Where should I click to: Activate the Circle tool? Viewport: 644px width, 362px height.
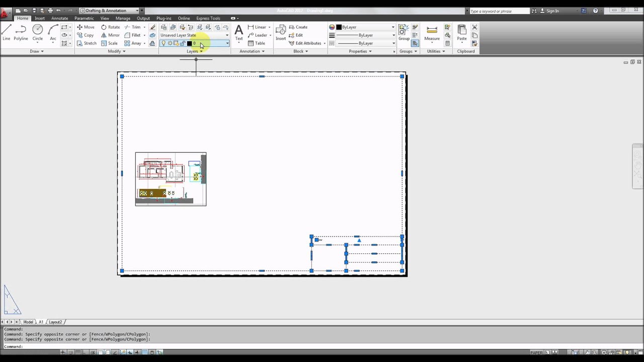(x=38, y=32)
